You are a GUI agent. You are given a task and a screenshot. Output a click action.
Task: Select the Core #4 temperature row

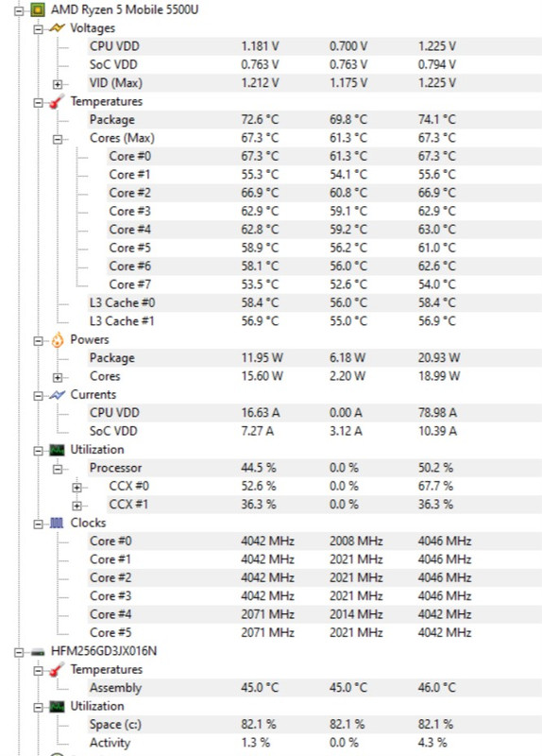click(324, 230)
